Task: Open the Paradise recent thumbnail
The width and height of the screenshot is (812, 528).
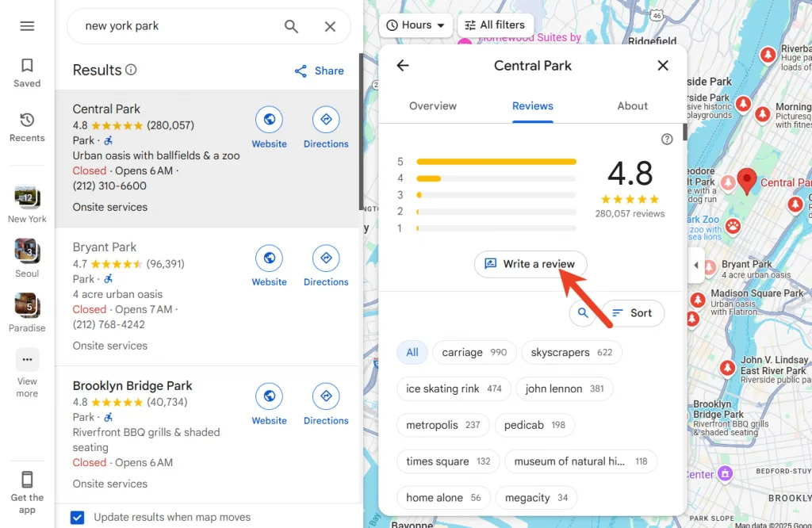Action: click(x=27, y=305)
